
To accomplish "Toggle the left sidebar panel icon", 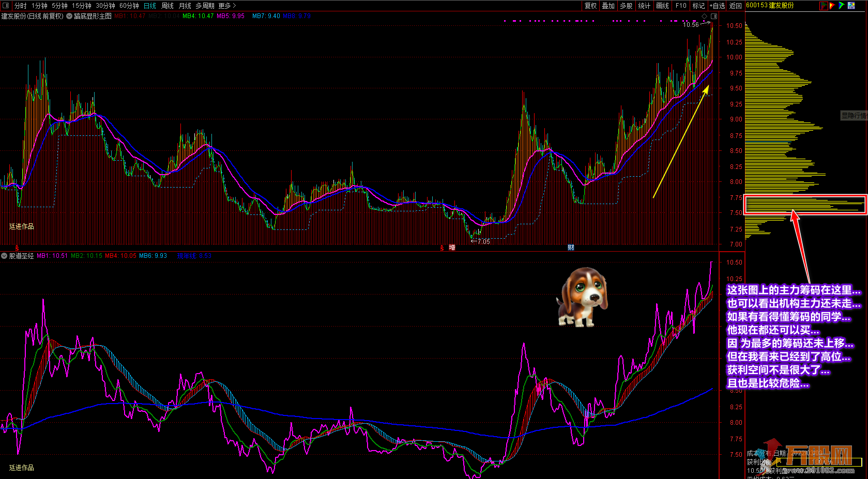I will point(6,6).
